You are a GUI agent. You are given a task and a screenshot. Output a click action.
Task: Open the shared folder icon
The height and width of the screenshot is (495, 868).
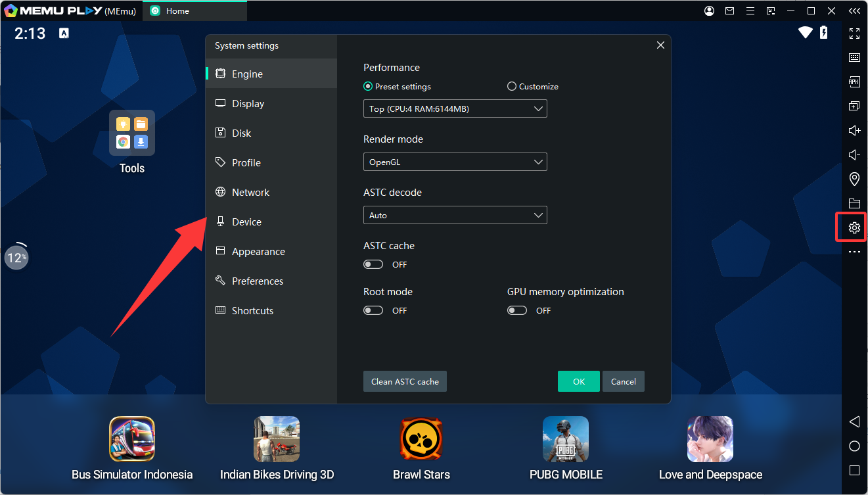tap(854, 203)
